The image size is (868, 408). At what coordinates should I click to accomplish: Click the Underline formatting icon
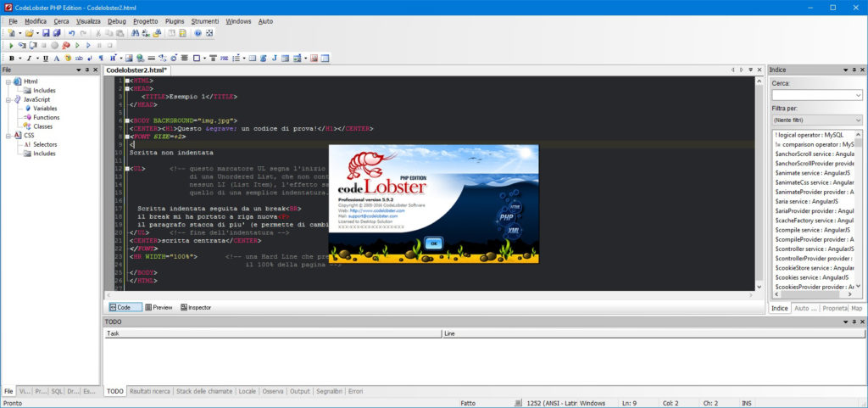45,58
